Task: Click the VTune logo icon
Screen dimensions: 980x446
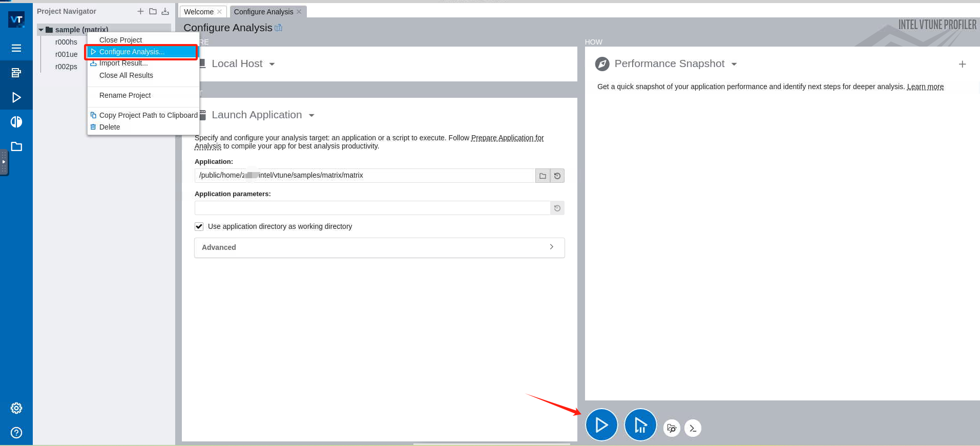Action: (16, 19)
